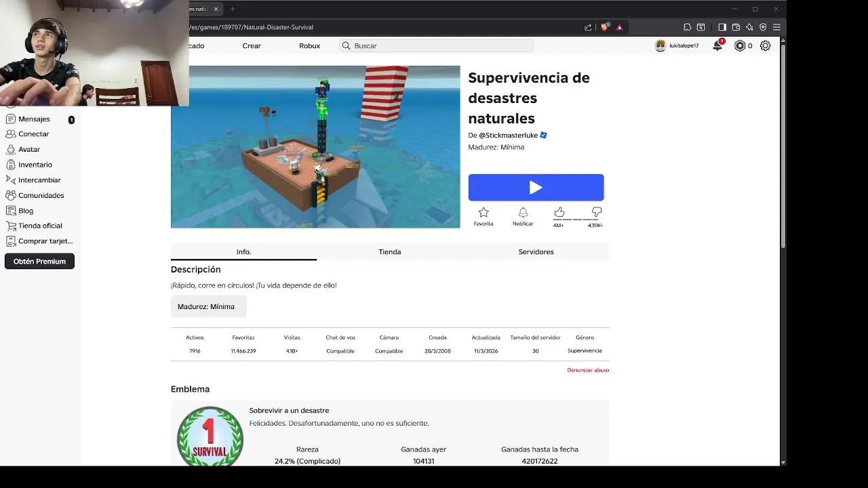Click the 1 Survival badge image

point(210,436)
